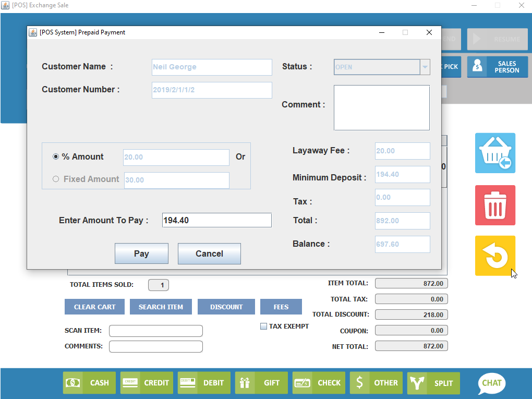This screenshot has width=532, height=399.
Task: Click the Total Items Sold value box
Action: (159, 285)
